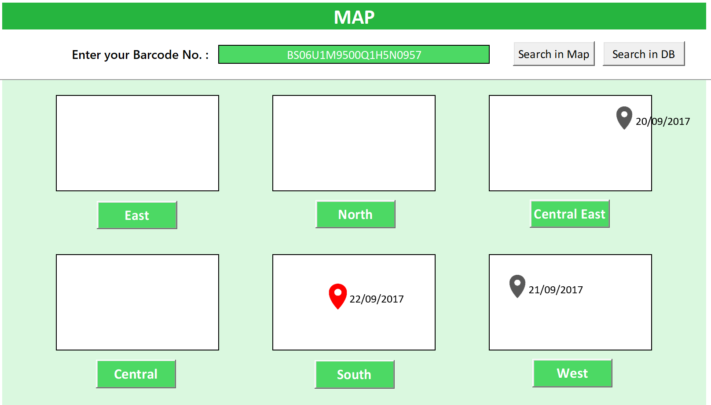Click the empty map box above East
Viewport: 711px width, 405px height.
(137, 143)
